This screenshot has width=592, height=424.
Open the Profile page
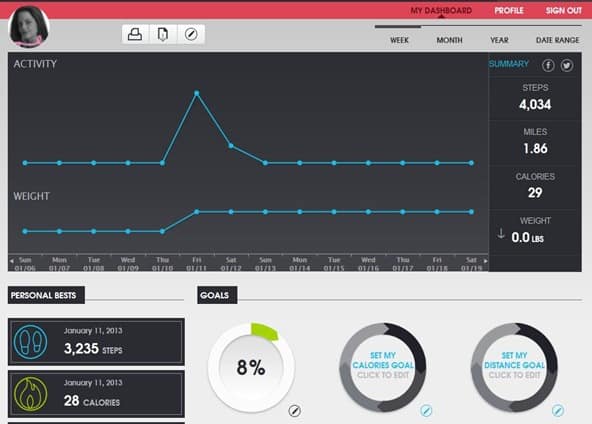coord(509,11)
